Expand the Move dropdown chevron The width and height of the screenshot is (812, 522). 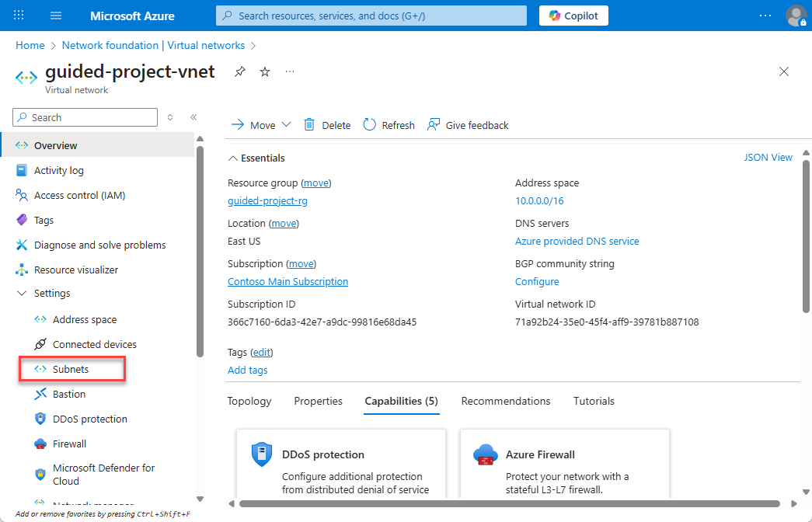(x=287, y=125)
